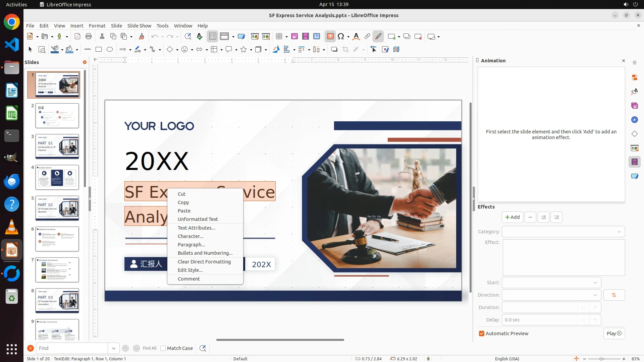
Task: Select the Rectangle shape tool
Action: [x=99, y=50]
